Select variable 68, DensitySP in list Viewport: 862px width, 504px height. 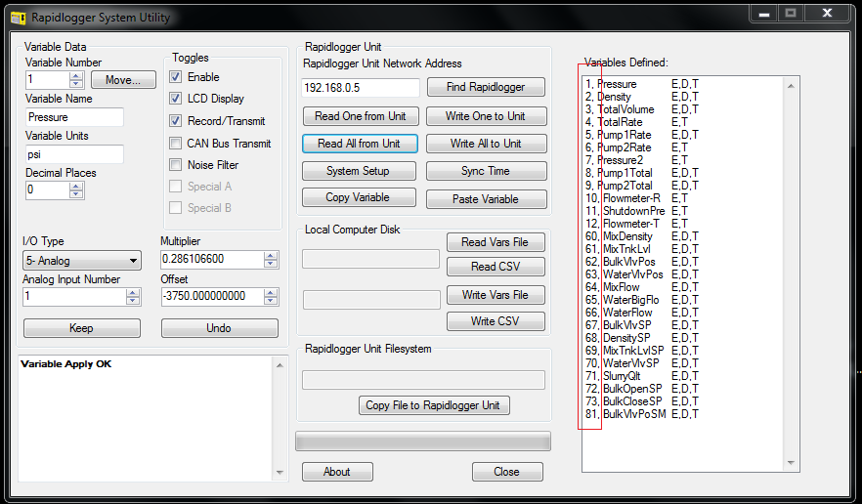click(641, 338)
